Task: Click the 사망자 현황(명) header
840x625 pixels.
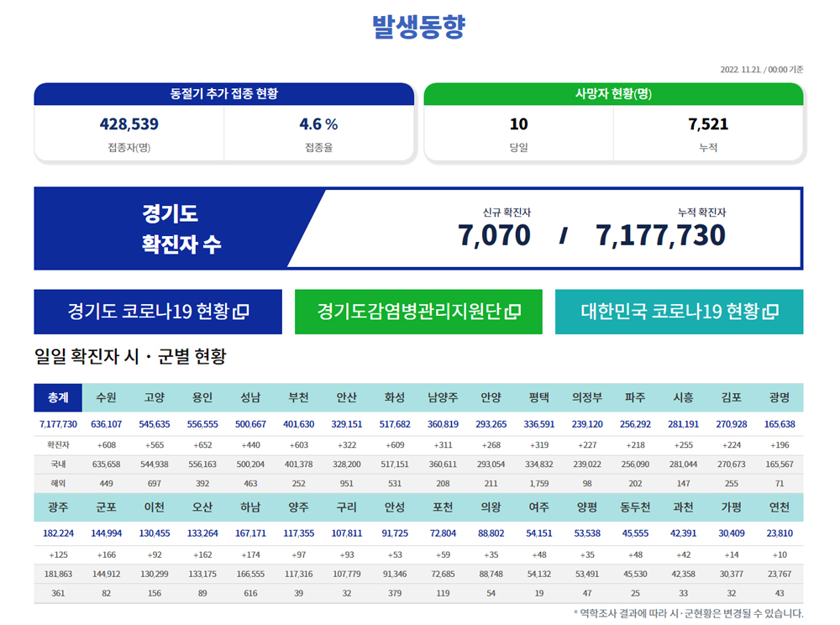Action: 613,94
